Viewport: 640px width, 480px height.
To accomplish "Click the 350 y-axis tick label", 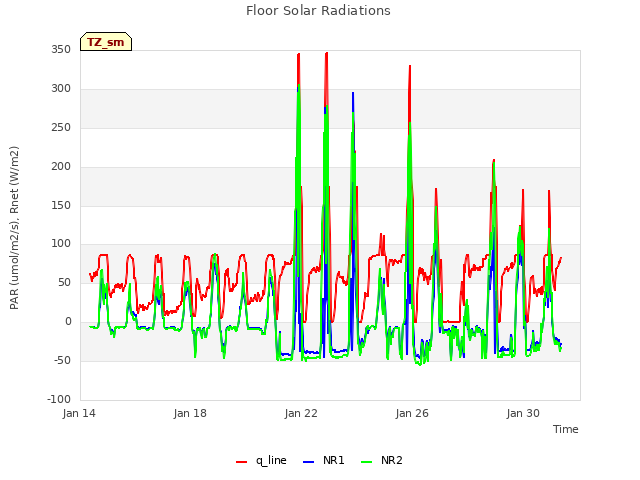I will (x=61, y=49).
